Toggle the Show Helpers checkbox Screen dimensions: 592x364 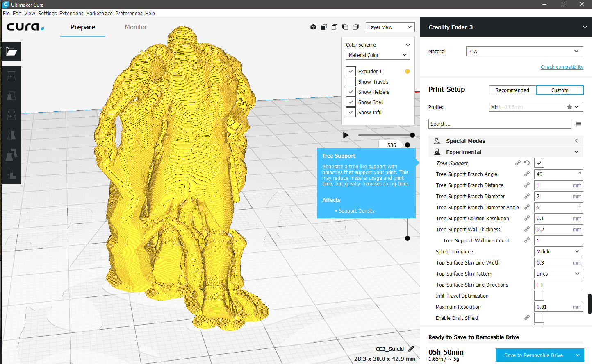[x=351, y=92]
